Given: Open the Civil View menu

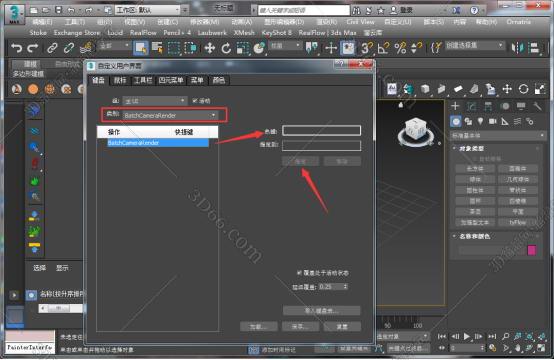Looking at the screenshot, I should pyautogui.click(x=360, y=22).
